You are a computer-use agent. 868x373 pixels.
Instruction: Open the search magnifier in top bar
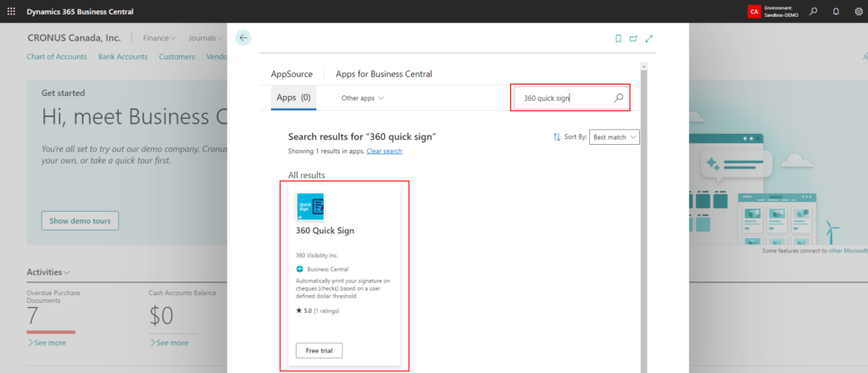(x=813, y=11)
